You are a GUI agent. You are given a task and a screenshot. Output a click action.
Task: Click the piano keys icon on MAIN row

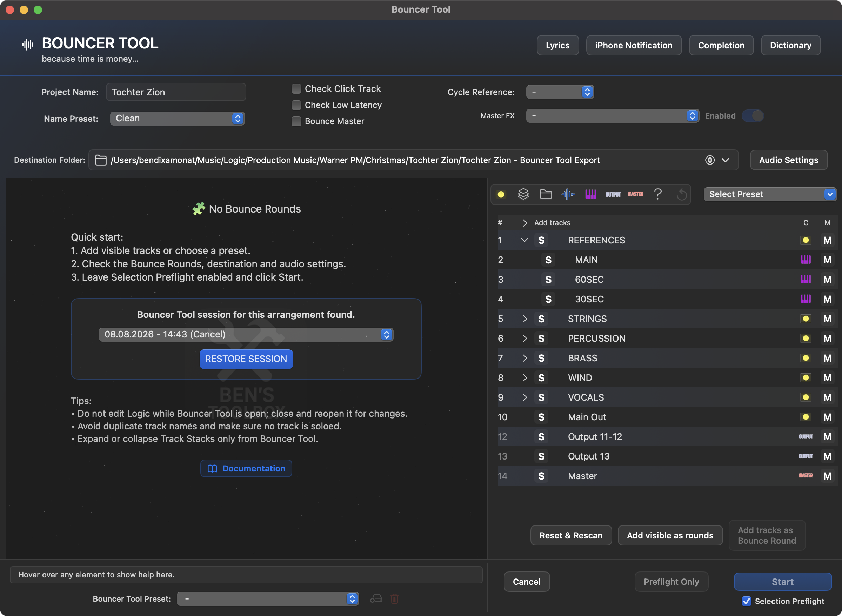tap(806, 260)
